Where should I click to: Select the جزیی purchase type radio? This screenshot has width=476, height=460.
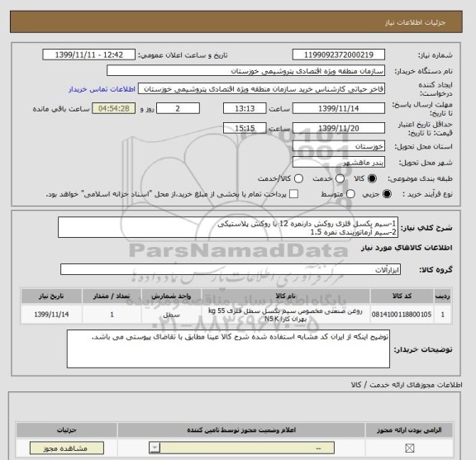[387, 194]
